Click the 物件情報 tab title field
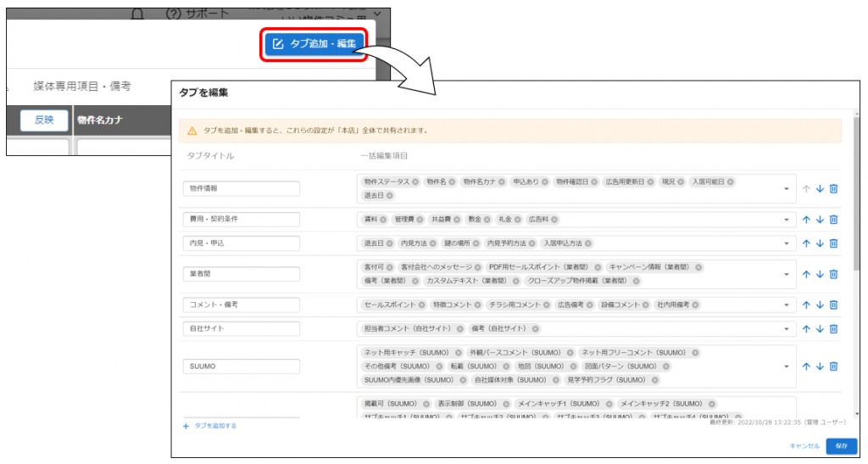868x464 pixels. (242, 188)
